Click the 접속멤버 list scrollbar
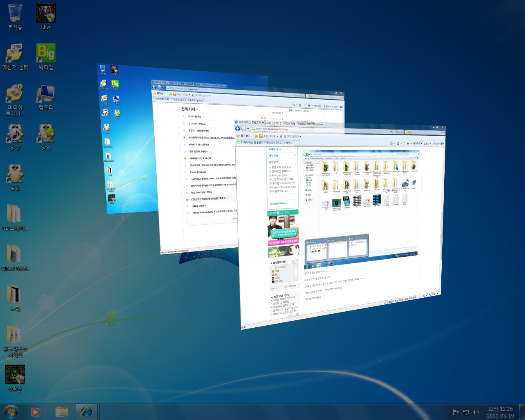 (x=296, y=272)
